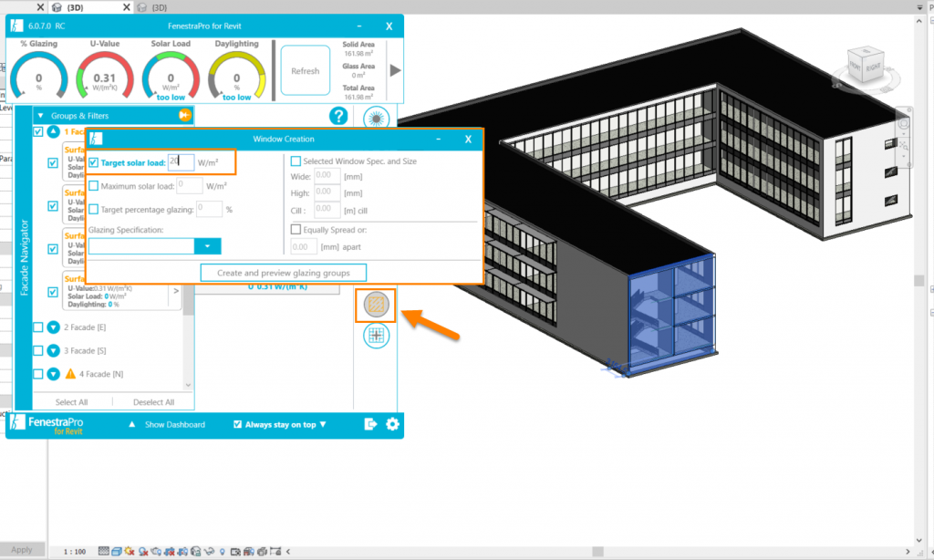
Task: Click Deselect All
Action: click(153, 402)
